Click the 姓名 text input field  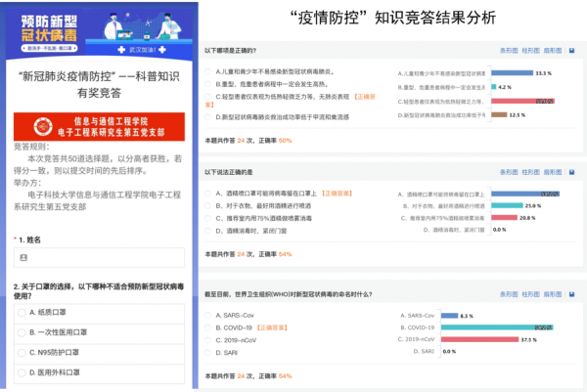pos(98,257)
